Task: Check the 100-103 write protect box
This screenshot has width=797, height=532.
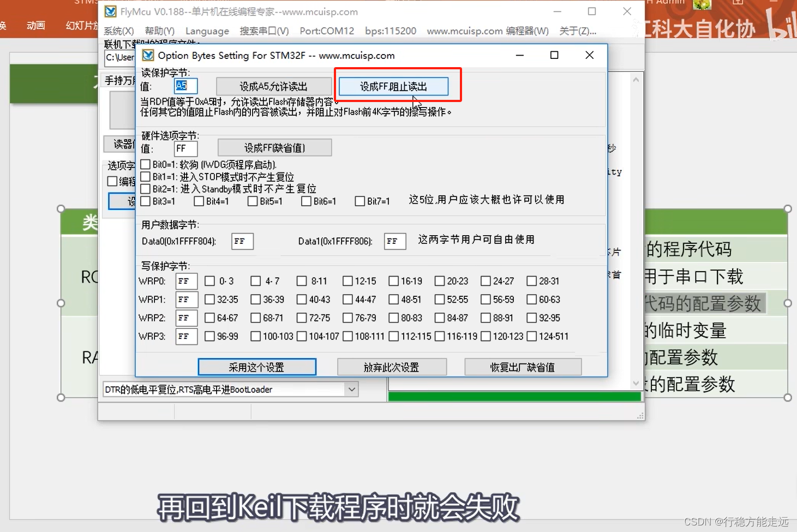Action: 255,336
